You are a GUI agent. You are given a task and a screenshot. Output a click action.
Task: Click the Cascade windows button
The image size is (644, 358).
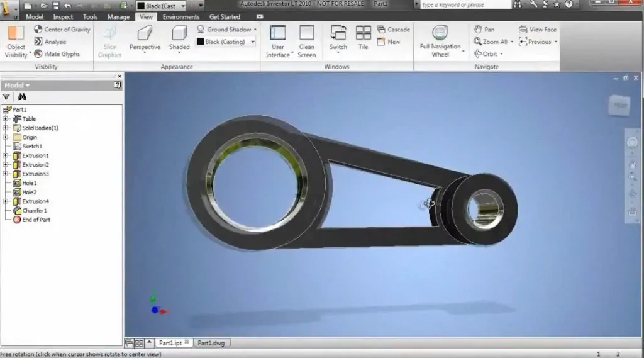[x=394, y=30]
